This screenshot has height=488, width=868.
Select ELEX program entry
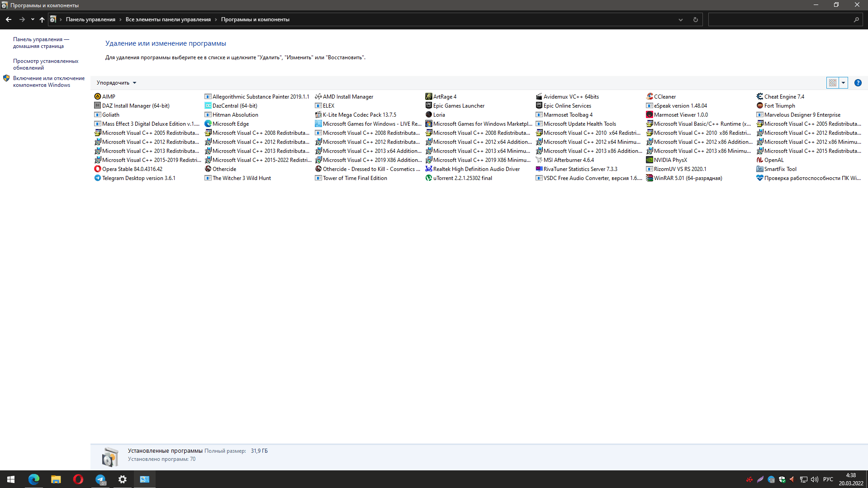[x=328, y=106]
